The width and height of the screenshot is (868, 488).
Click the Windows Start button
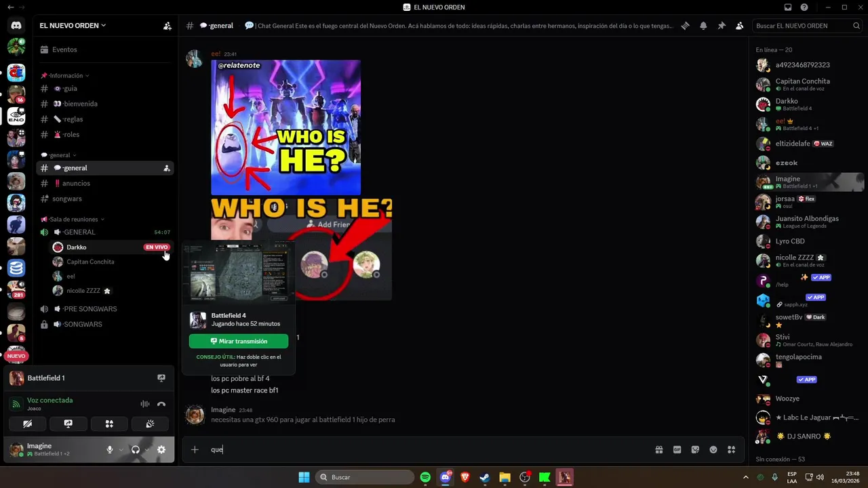[x=304, y=477]
